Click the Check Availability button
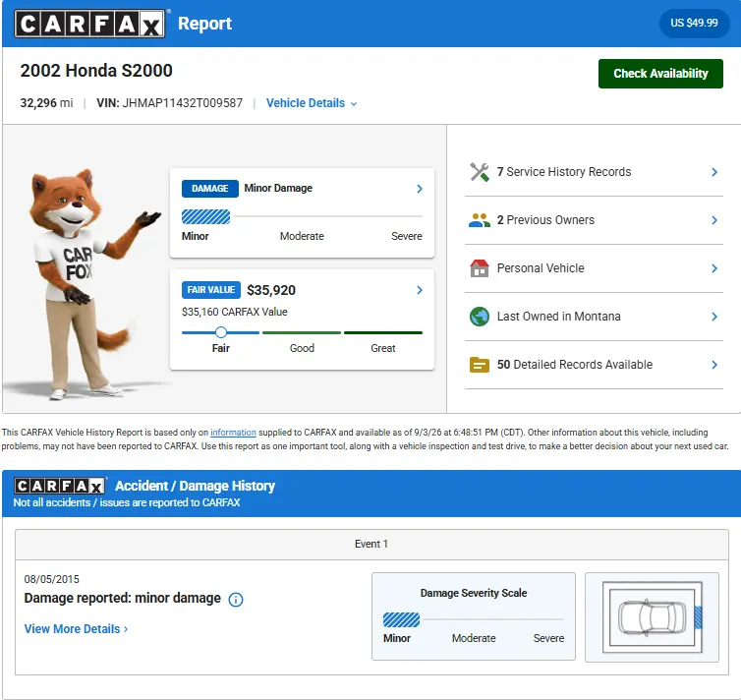Viewport: 741px width, 700px height. (660, 74)
